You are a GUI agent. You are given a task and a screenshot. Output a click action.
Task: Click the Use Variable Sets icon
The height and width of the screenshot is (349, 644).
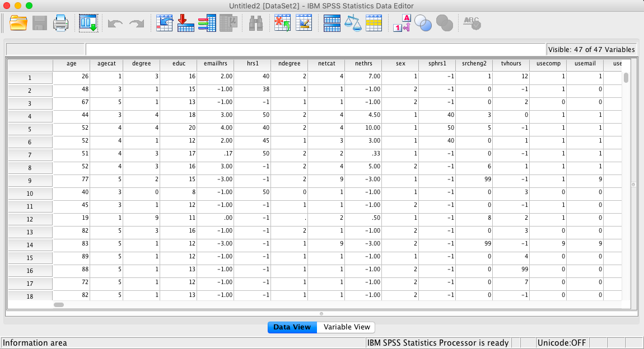pos(423,23)
